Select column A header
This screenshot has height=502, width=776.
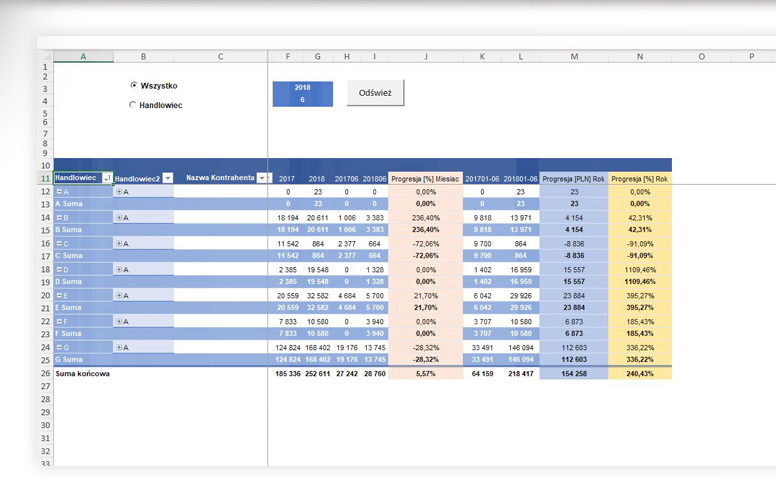(83, 57)
